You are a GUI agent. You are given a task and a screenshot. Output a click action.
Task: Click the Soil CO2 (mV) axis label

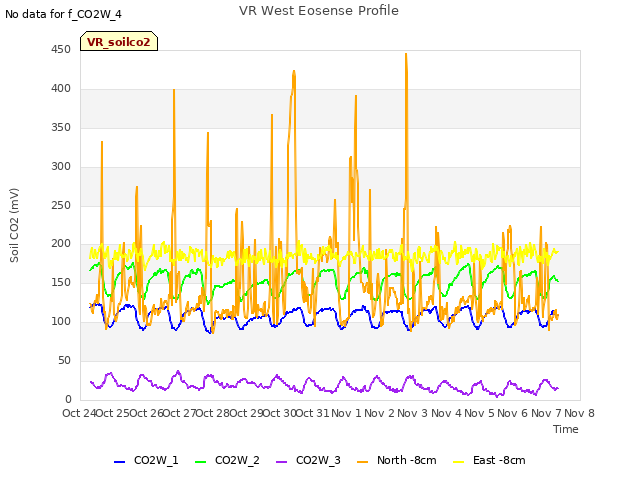[14, 225]
